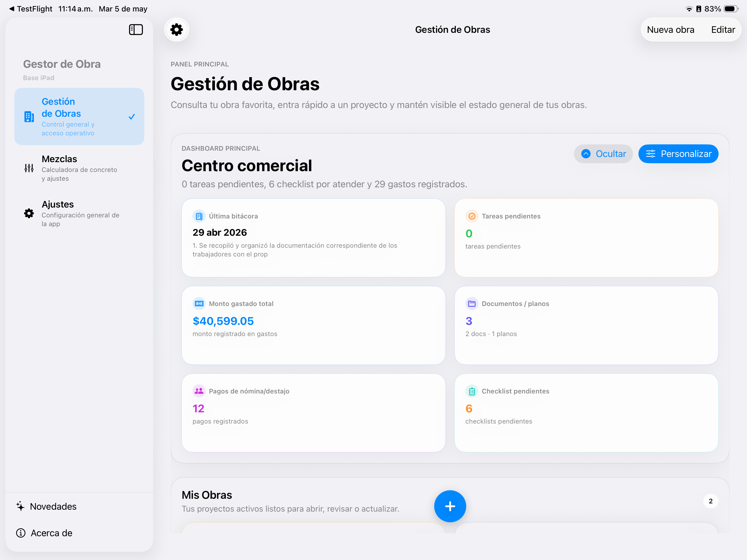Click the Wi-Fi icon in status bar
The width and height of the screenshot is (747, 560).
(689, 9)
